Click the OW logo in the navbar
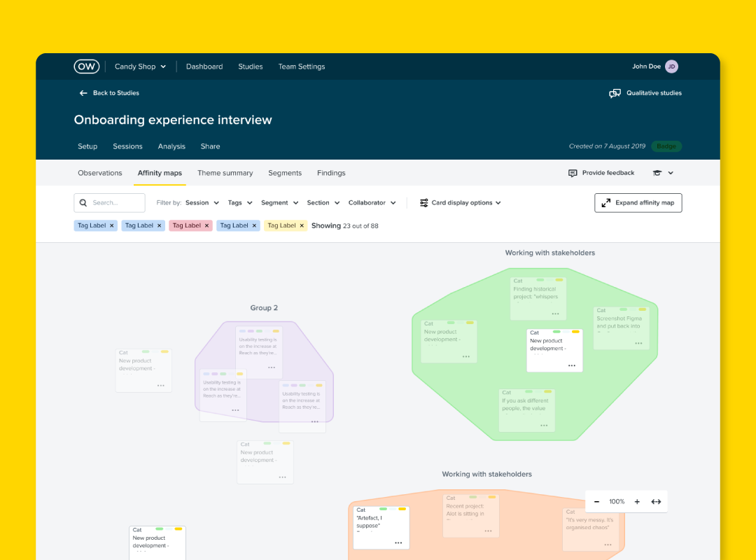Image resolution: width=756 pixels, height=560 pixels. click(86, 66)
